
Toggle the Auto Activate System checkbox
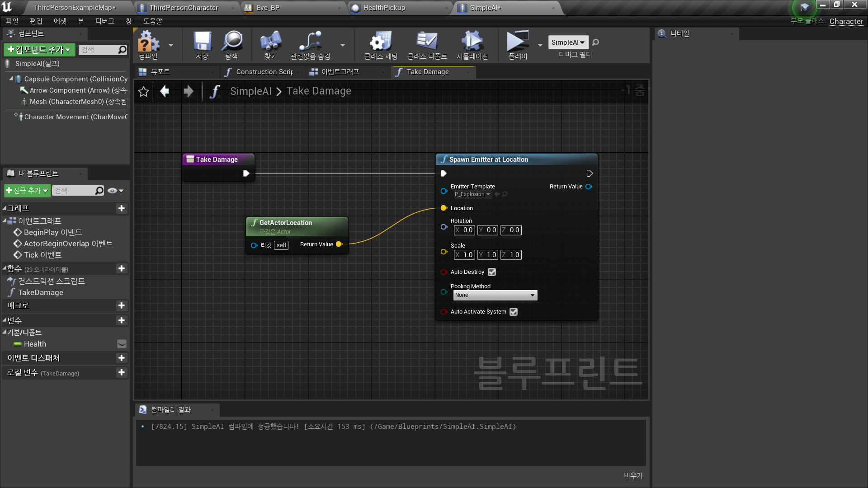tap(514, 312)
